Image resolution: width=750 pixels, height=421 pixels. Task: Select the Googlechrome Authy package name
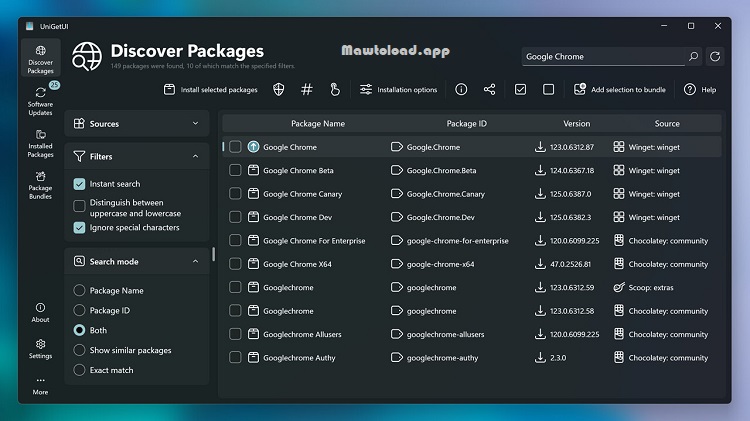click(x=299, y=358)
